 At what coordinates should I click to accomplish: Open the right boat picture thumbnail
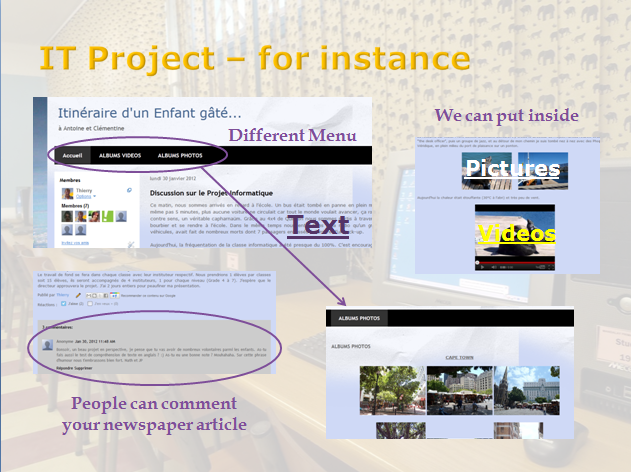coord(543,171)
